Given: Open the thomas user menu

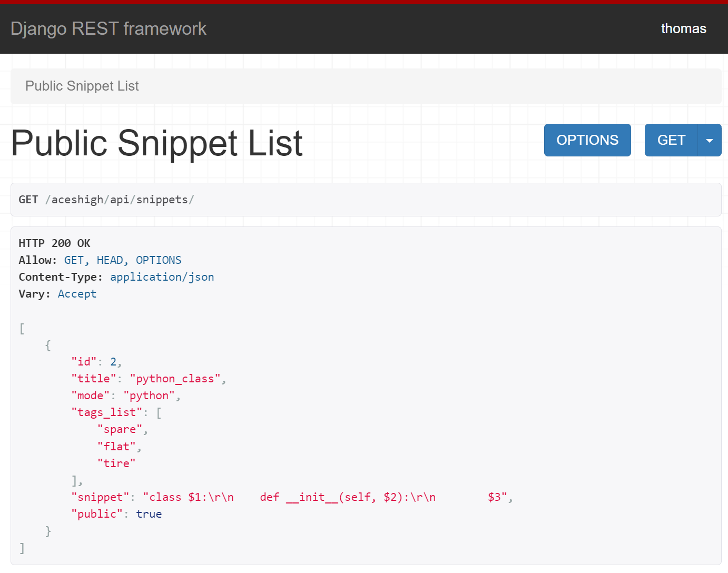Looking at the screenshot, I should coord(683,28).
